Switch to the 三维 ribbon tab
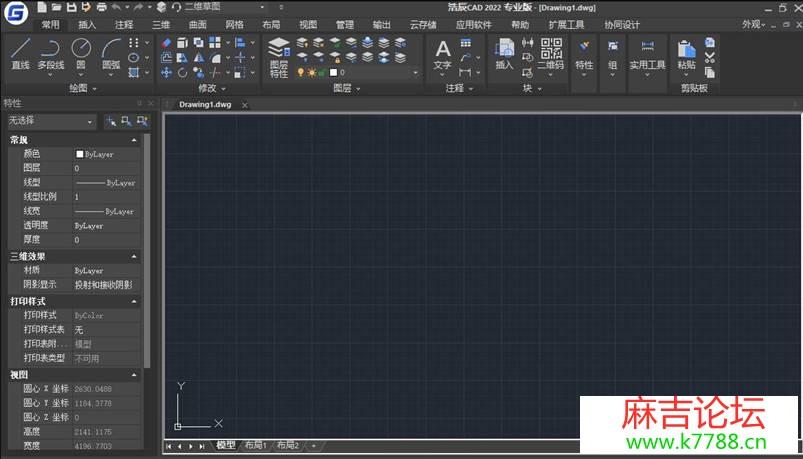 pos(161,25)
